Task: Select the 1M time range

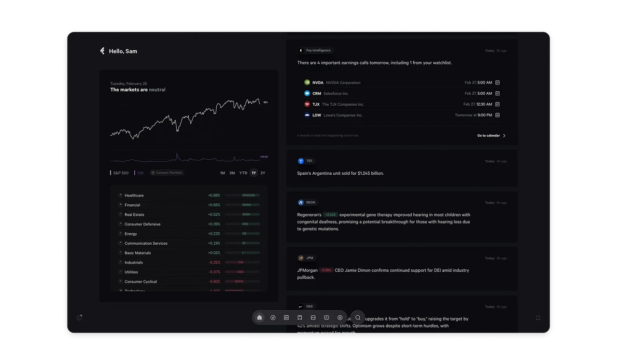Action: (223, 173)
